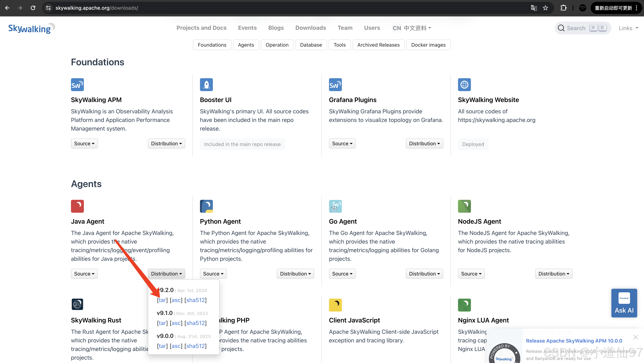The height and width of the screenshot is (363, 644).
Task: Open the Grafana Plugins Distribution dropdown
Action: (424, 143)
